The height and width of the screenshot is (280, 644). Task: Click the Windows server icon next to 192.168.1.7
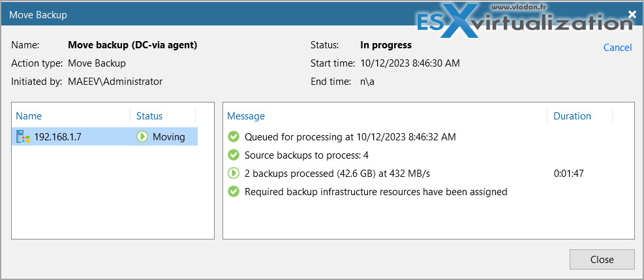pyautogui.click(x=23, y=136)
